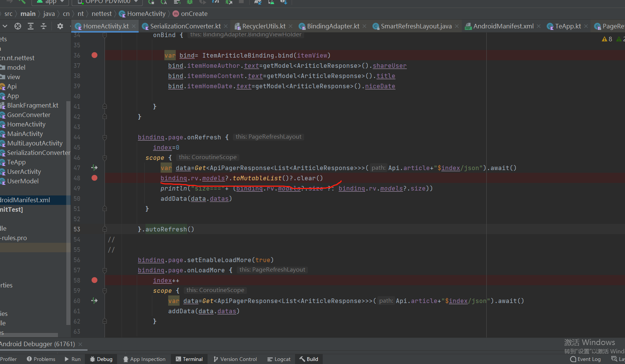Click fold end marker on line 51
Viewport: 625px width, 364px height.
pos(105,209)
